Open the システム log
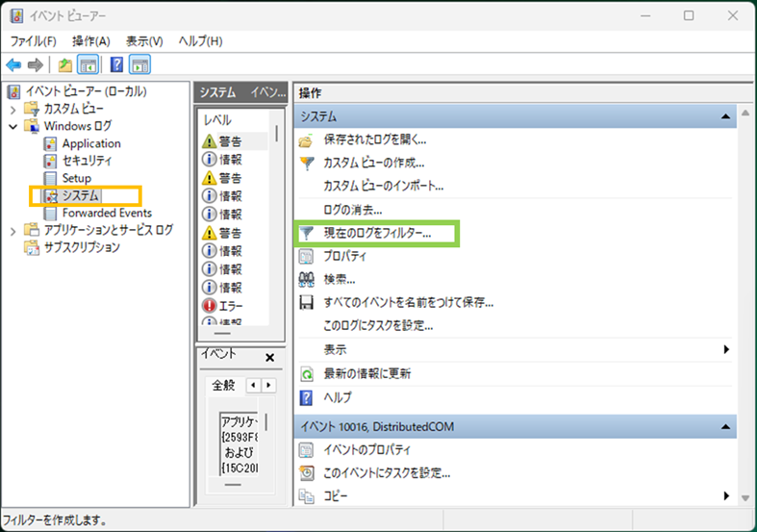The height and width of the screenshot is (532, 757). (x=80, y=195)
